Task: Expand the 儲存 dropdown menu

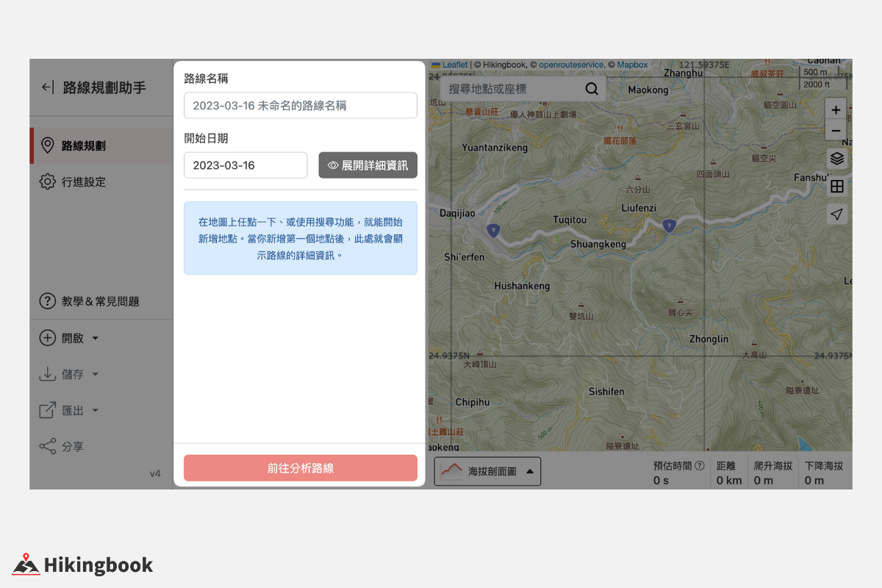Action: [69, 374]
